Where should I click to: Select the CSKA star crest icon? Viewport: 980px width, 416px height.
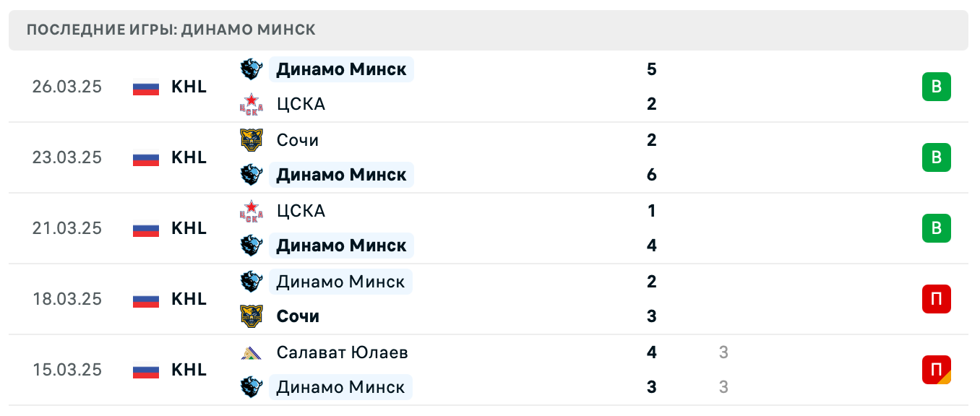click(x=252, y=104)
